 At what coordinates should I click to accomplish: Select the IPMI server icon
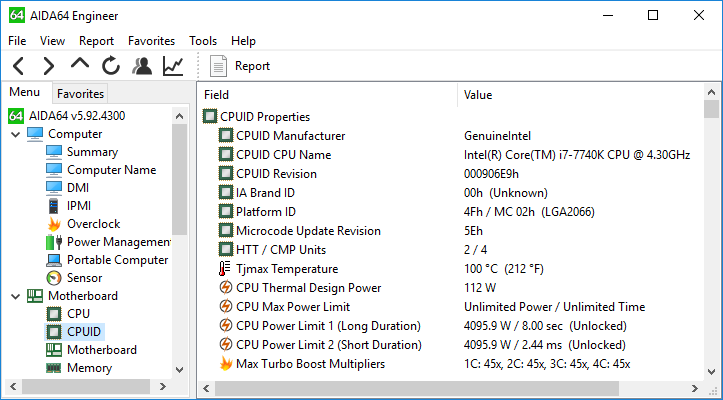(54, 206)
